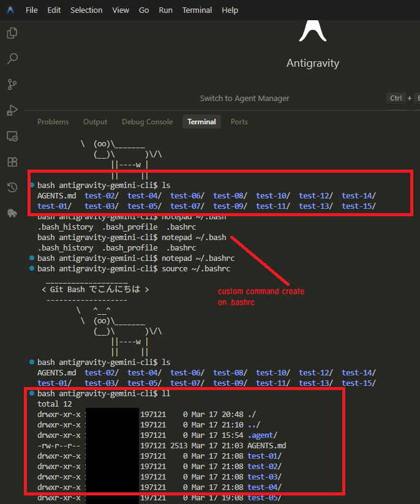Click 'total 12' in the ll output

[x=54, y=404]
